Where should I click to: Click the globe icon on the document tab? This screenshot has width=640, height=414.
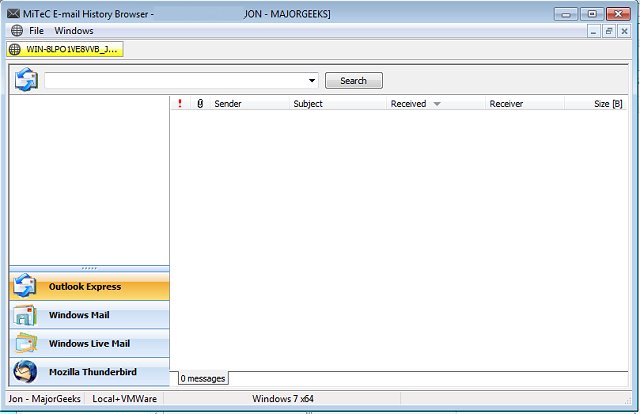(x=15, y=49)
